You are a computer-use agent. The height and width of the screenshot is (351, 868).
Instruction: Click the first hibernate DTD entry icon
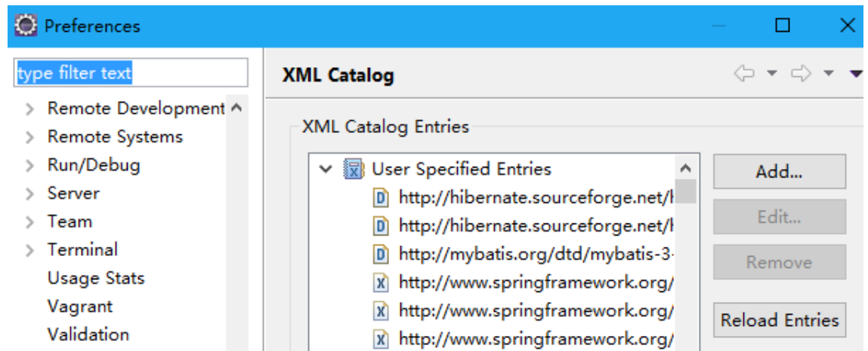[x=381, y=198]
